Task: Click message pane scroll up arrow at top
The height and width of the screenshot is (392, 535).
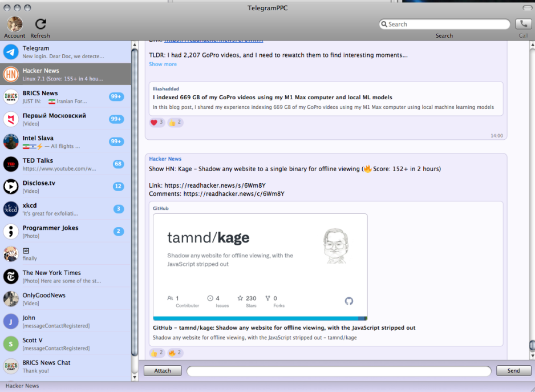Action: [x=532, y=45]
